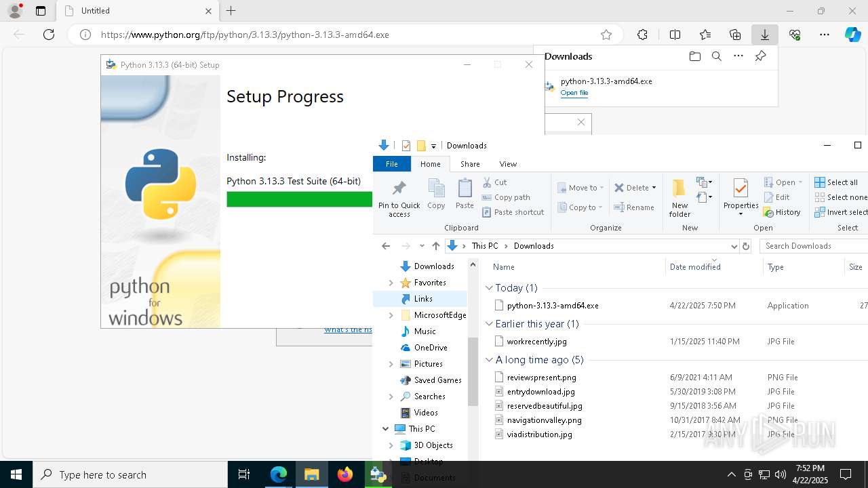Launch Copilot in Edge

pos(853,35)
